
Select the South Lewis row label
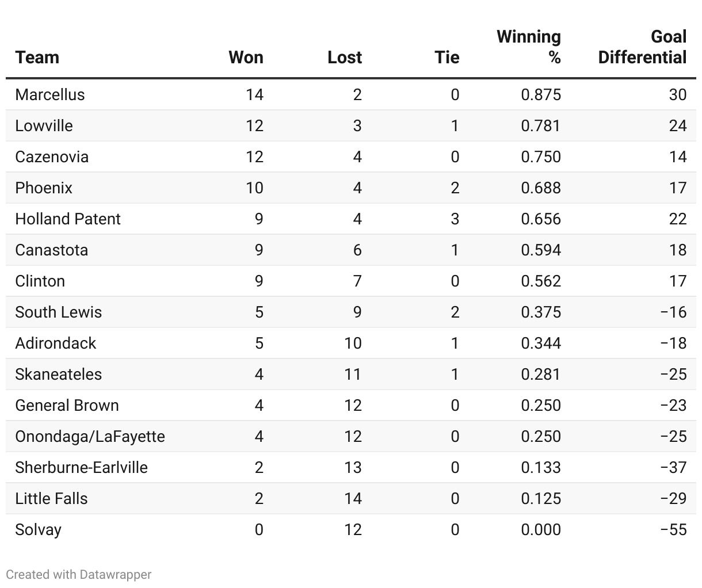pyautogui.click(x=59, y=312)
